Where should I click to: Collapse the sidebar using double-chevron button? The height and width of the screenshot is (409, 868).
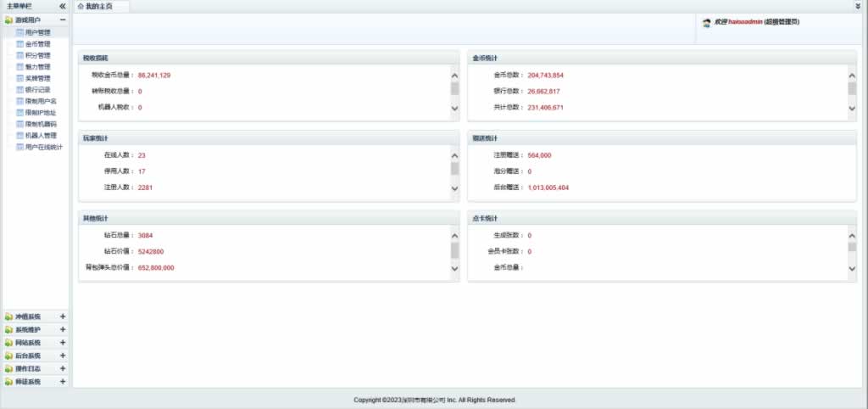63,6
